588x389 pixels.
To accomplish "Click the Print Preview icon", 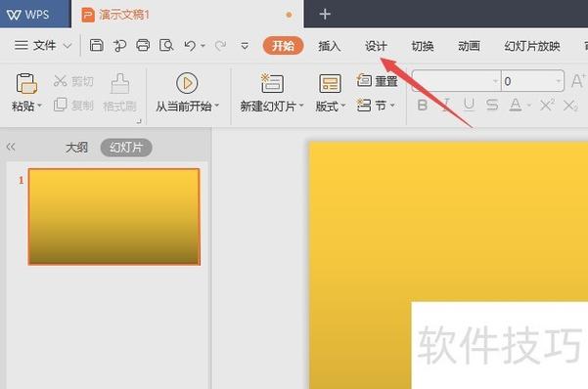I will 166,45.
